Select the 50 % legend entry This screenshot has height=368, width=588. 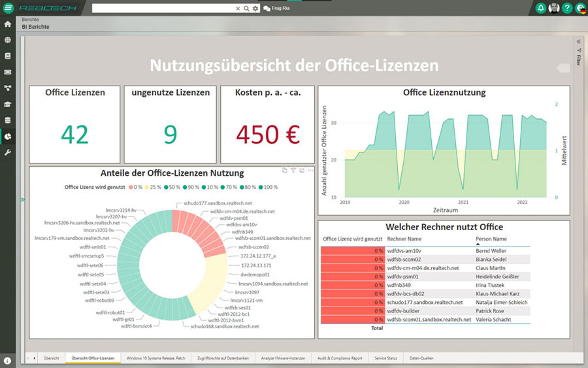pos(172,187)
